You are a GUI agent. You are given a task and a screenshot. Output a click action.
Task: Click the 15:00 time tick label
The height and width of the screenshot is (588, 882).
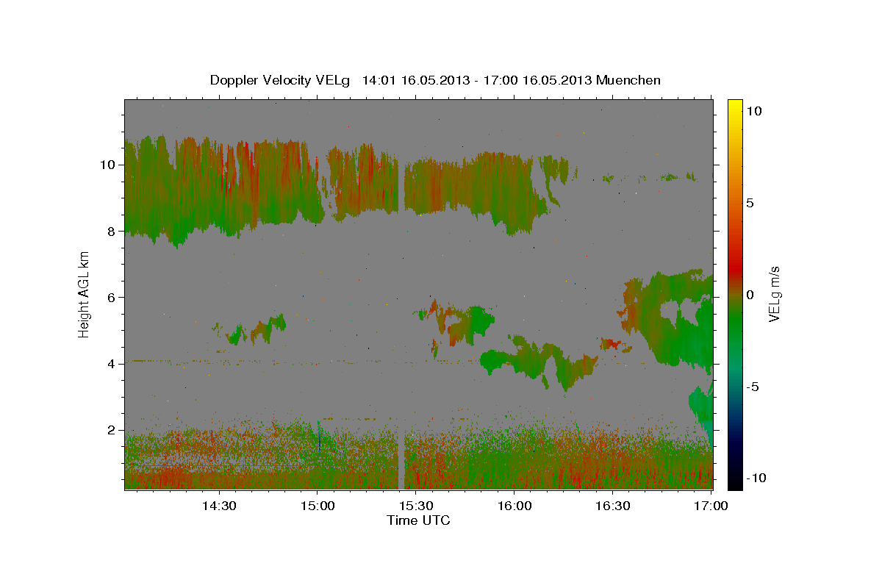coord(317,506)
